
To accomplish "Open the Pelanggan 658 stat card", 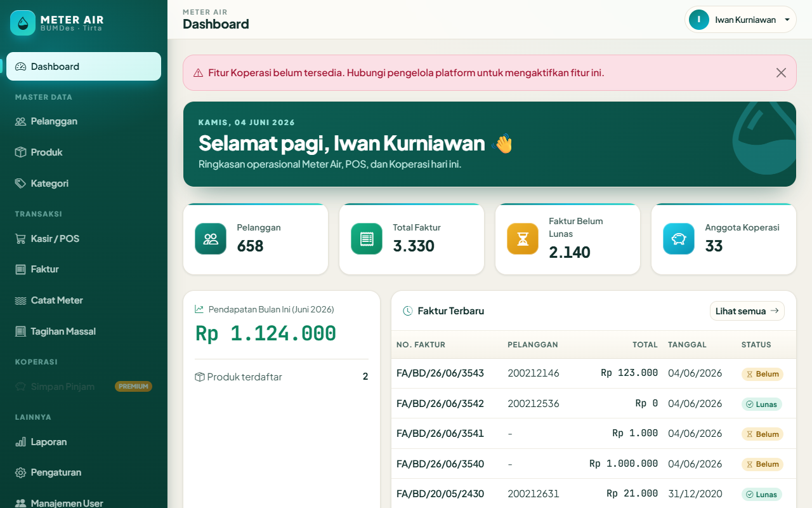I will pos(256,239).
